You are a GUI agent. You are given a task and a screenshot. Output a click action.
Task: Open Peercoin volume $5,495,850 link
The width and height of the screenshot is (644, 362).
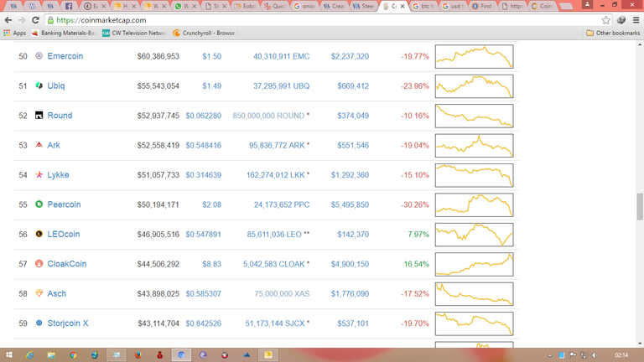click(350, 204)
